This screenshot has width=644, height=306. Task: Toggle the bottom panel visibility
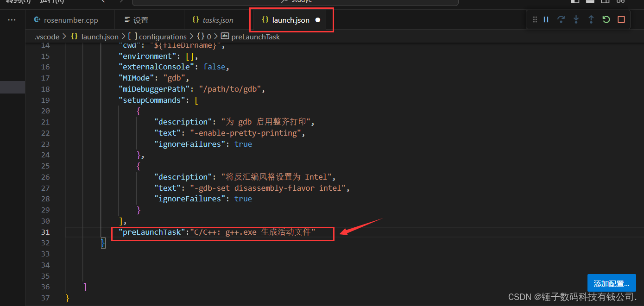tap(590, 2)
